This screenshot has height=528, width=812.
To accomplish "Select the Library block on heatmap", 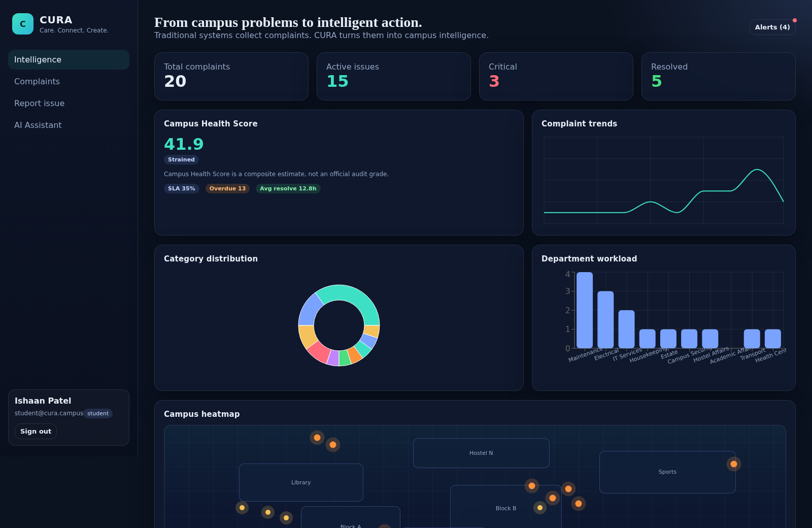I will tap(301, 482).
